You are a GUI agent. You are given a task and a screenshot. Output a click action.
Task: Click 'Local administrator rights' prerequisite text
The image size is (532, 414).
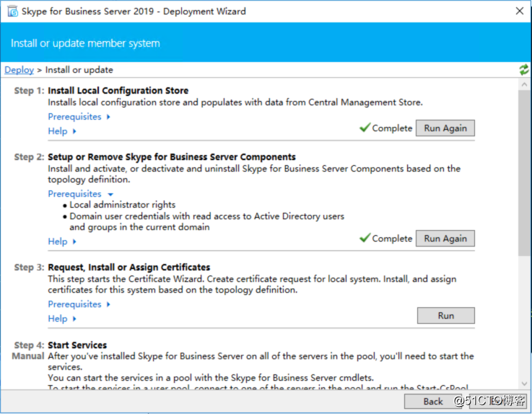click(123, 205)
